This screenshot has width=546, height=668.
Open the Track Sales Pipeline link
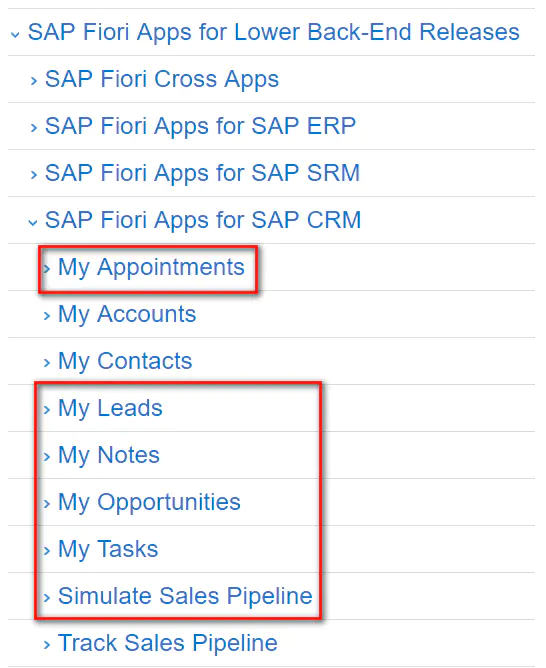(168, 643)
